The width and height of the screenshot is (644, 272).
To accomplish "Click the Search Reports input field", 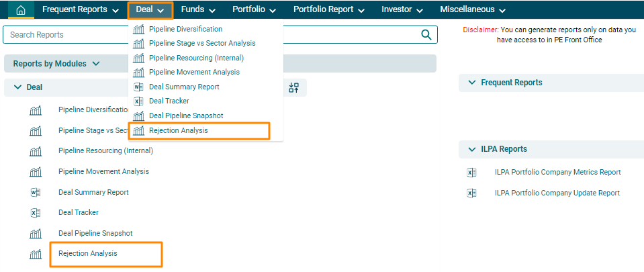I will click(208, 35).
